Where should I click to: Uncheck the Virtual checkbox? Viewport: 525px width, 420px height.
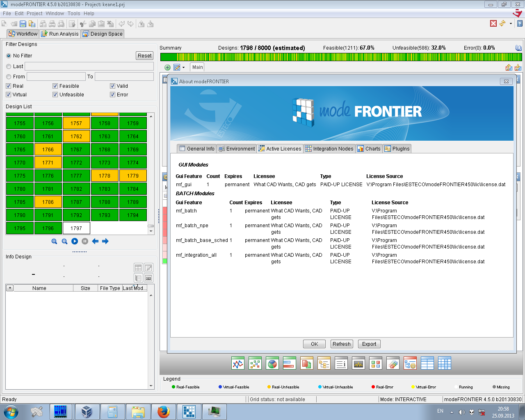pyautogui.click(x=9, y=95)
